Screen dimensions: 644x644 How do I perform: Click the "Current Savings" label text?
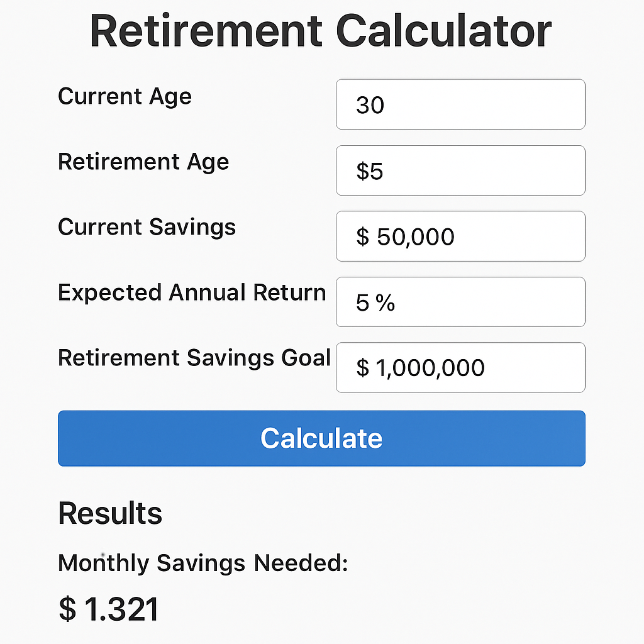(147, 227)
